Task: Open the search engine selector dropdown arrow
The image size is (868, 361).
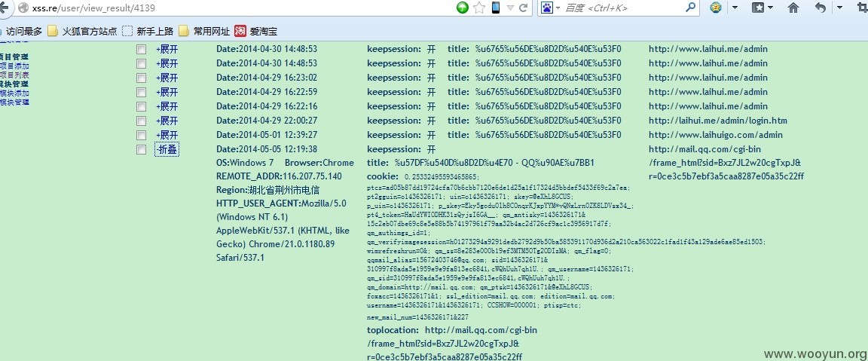Action: [558, 8]
